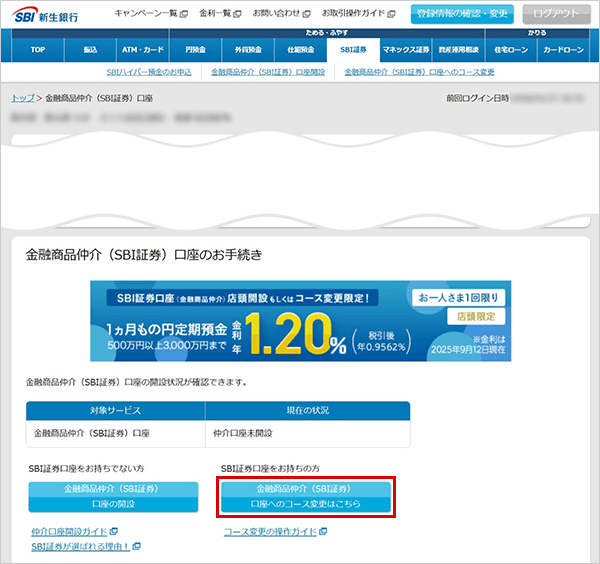Viewport: 600px width, 564px height.
Task: Click external-window icon beside お問い合わせ
Action: [307, 14]
